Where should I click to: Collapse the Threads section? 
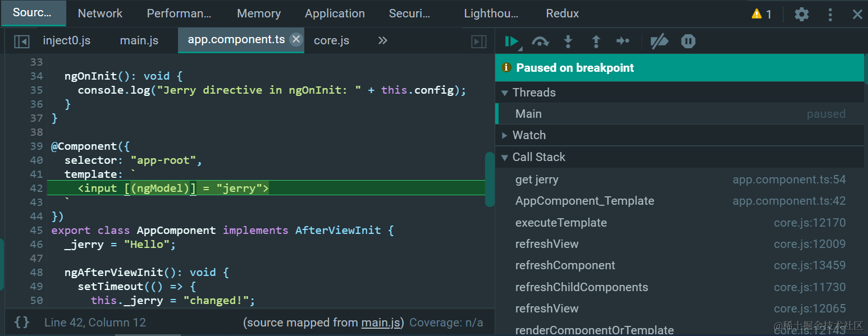tap(505, 93)
